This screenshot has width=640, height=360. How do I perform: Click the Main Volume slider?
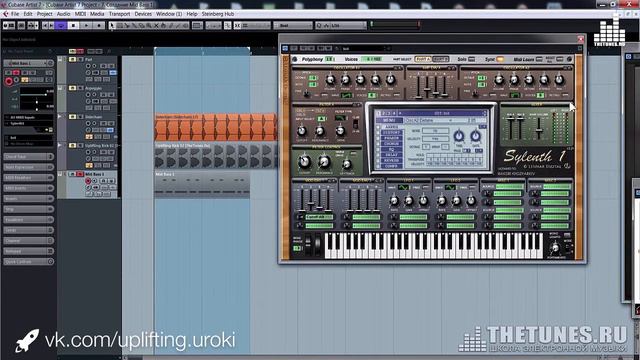pos(540,128)
